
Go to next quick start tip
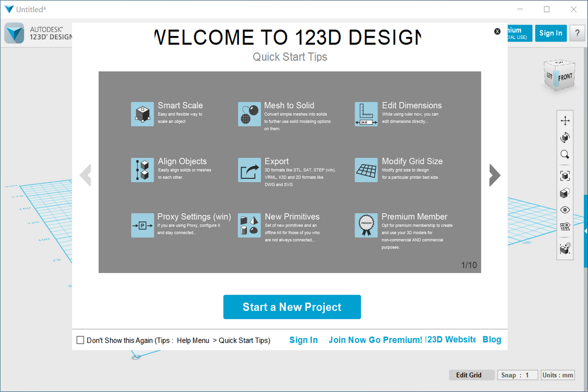point(494,175)
